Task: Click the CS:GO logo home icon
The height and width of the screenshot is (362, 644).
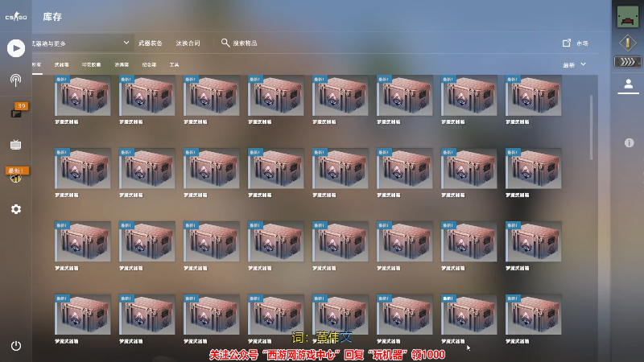Action: (x=16, y=17)
